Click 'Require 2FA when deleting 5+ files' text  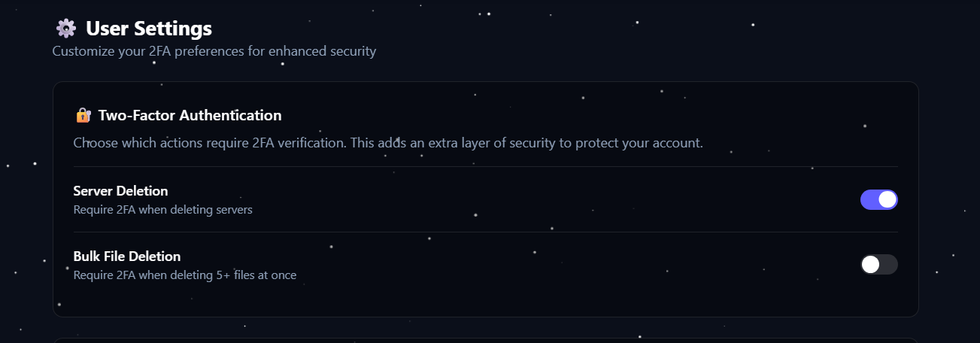[184, 275]
